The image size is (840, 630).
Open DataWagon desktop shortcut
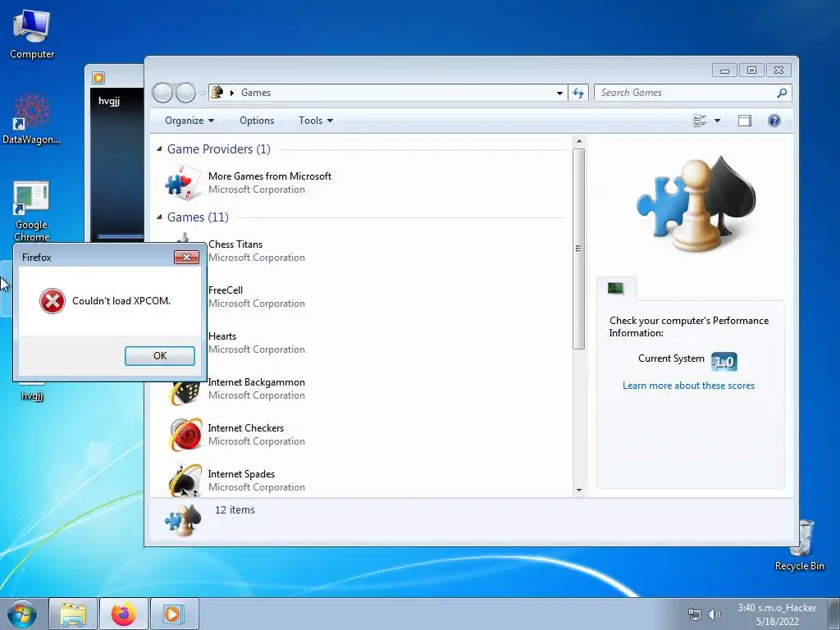tap(32, 119)
